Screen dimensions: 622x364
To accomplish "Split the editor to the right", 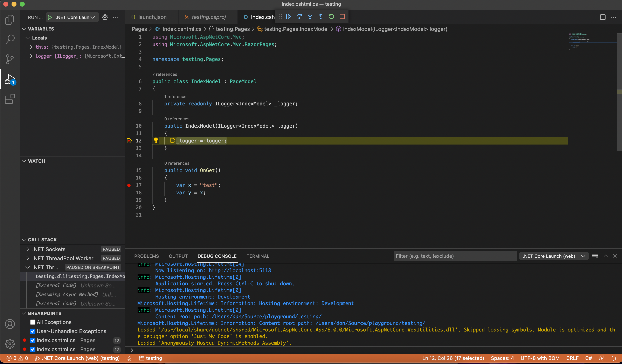I will tap(602, 17).
